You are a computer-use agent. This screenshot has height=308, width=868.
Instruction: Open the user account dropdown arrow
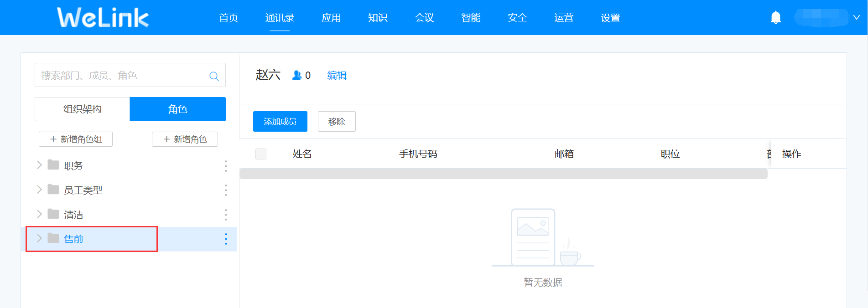857,18
